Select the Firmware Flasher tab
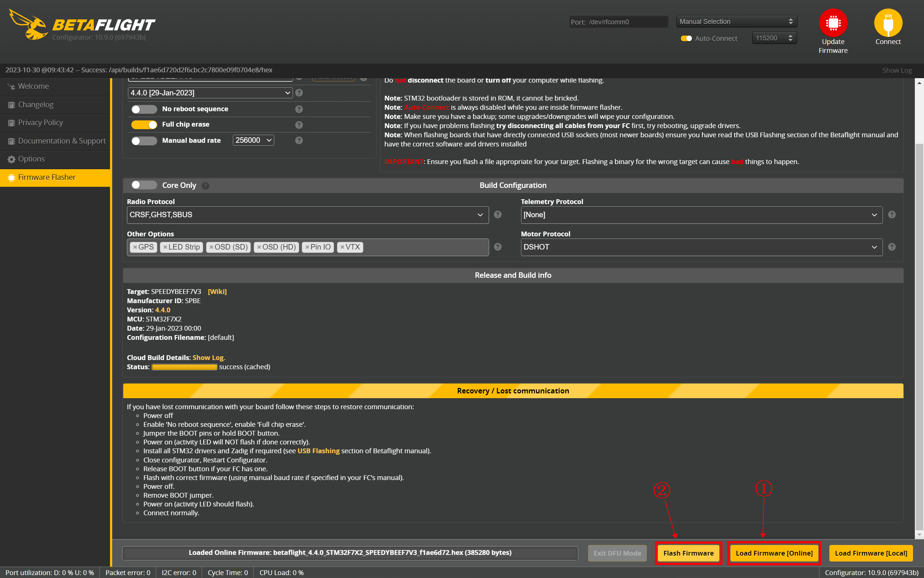This screenshot has height=578, width=924. [55, 177]
